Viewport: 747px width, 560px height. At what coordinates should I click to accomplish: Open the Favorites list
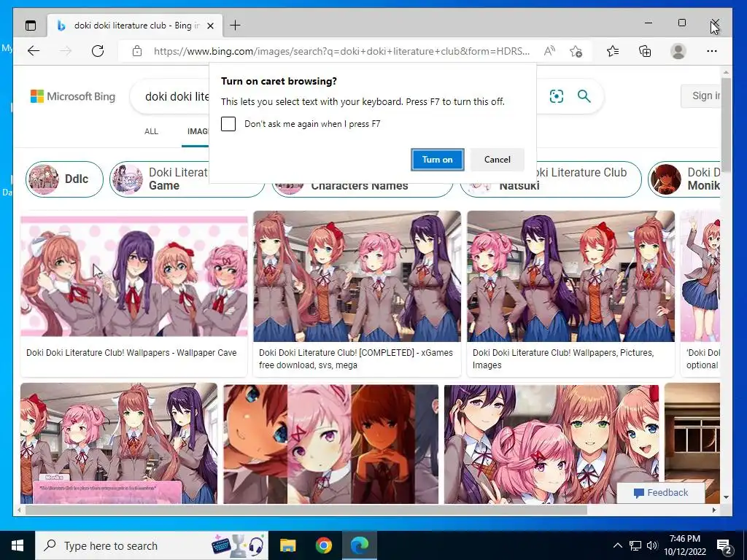click(613, 51)
